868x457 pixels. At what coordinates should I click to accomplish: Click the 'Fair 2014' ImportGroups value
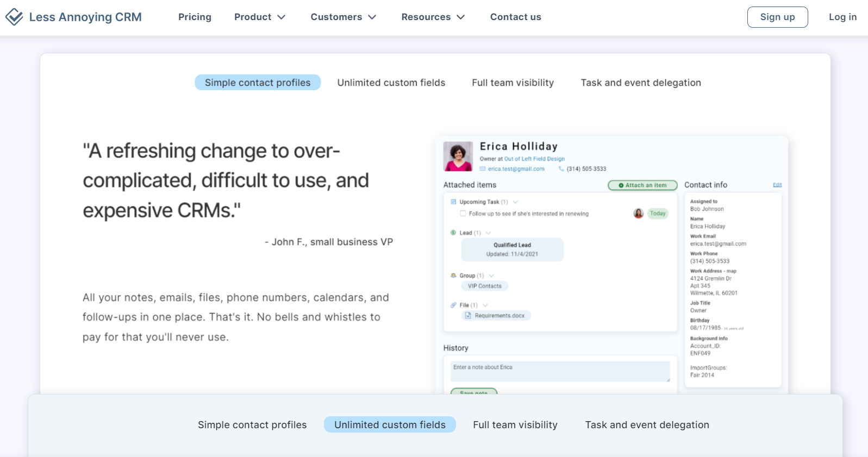702,375
